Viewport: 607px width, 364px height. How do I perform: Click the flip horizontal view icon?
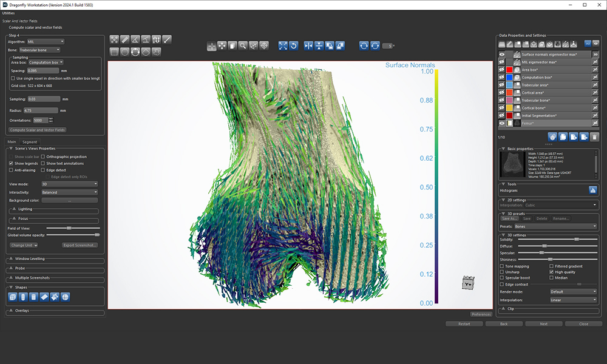tap(309, 45)
